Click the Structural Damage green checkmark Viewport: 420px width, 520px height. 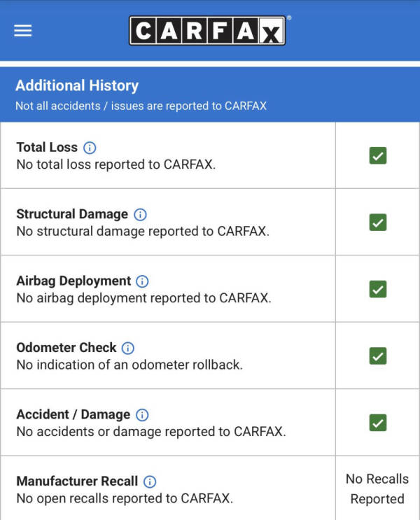tap(378, 223)
